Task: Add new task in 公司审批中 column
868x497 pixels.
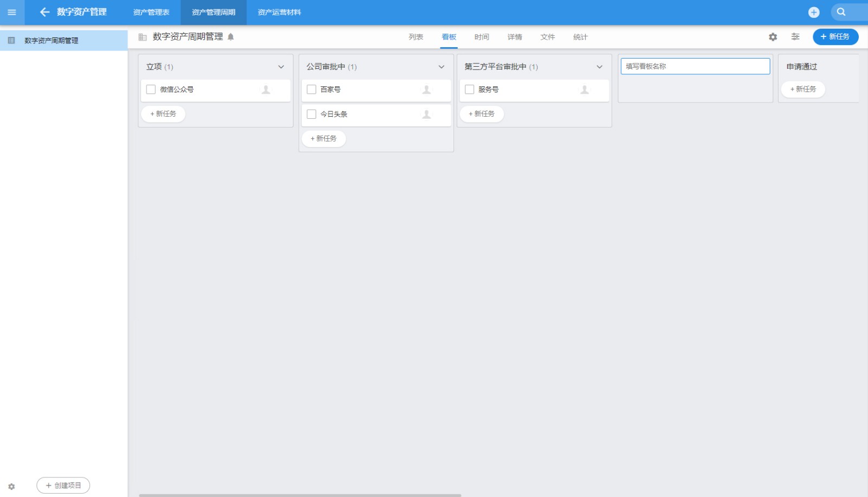Action: coord(324,139)
